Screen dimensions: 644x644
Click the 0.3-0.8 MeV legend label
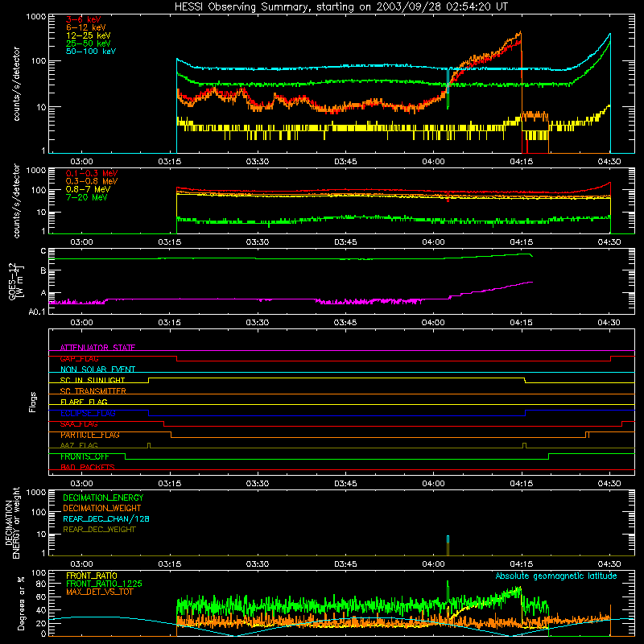[x=92, y=181]
